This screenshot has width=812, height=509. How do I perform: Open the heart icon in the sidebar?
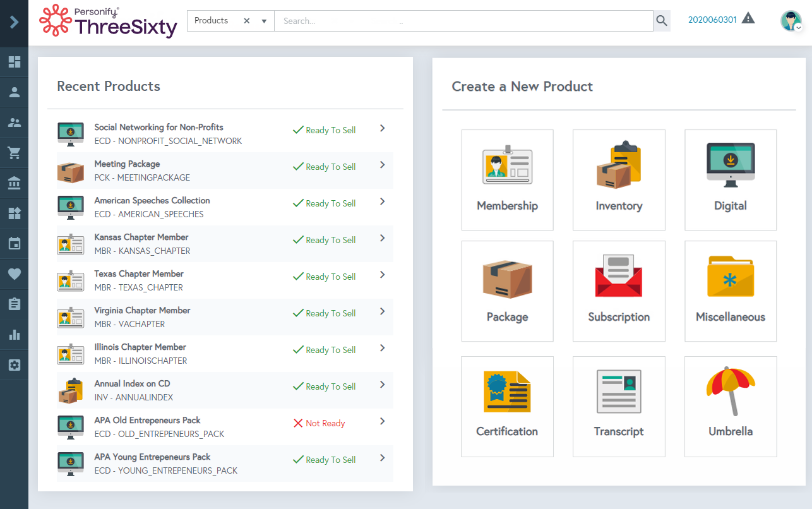coord(14,274)
